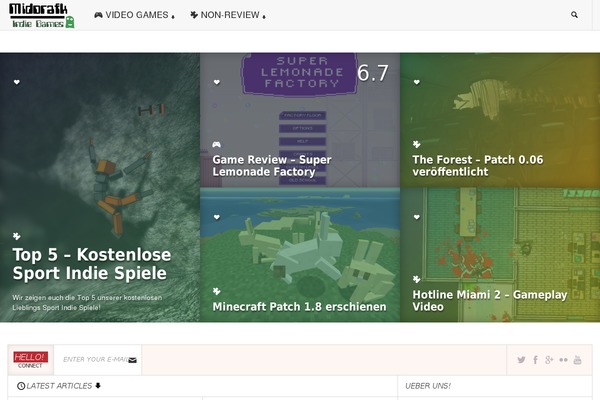Screen dimensions: 600x400
Task: Open the UEBER UNS! section heading
Action: click(428, 386)
